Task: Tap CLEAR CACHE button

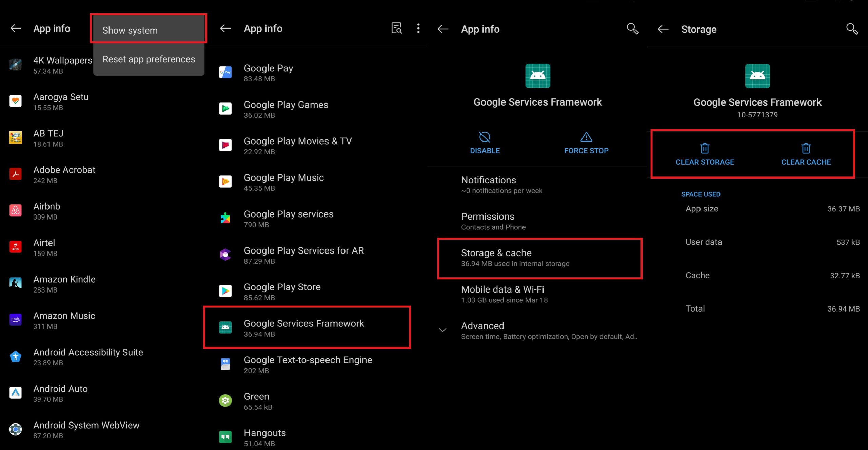Action: tap(806, 154)
